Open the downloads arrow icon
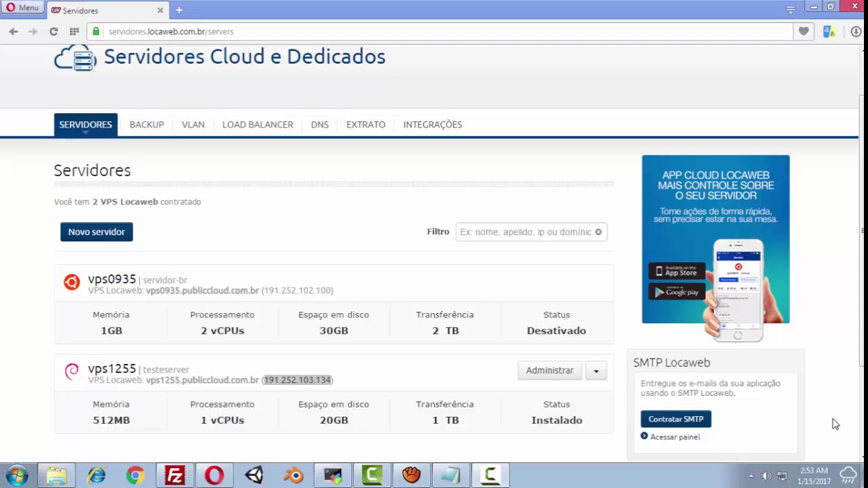This screenshot has width=868, height=488. pyautogui.click(x=856, y=31)
